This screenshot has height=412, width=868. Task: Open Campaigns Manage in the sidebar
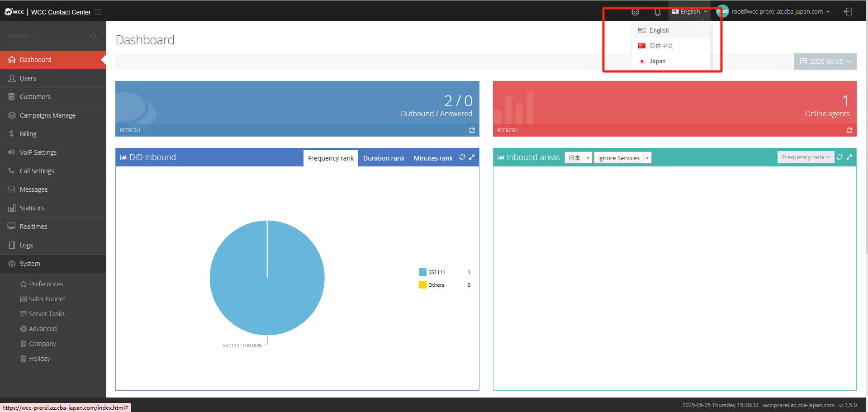click(x=53, y=115)
